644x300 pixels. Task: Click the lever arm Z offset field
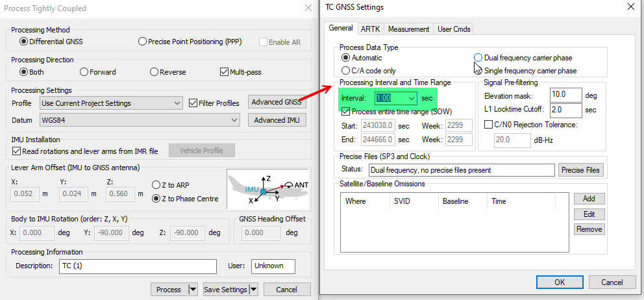pos(120,194)
